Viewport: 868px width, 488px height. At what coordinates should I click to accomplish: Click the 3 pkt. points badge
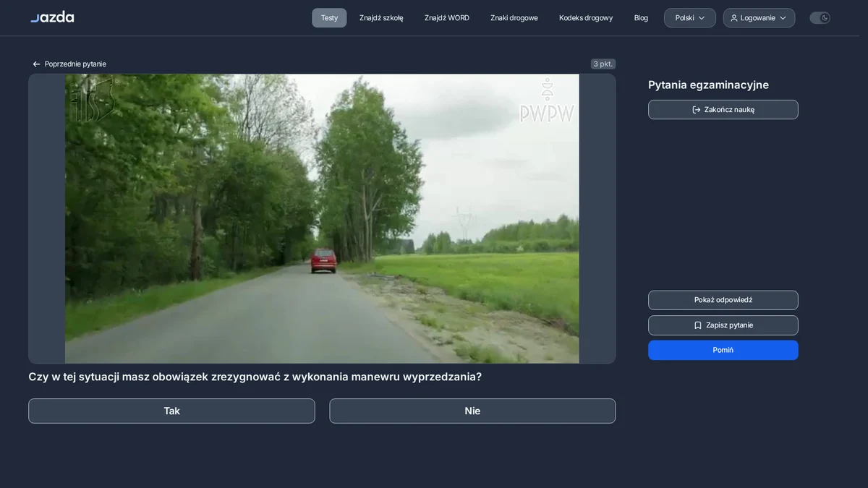click(x=603, y=64)
